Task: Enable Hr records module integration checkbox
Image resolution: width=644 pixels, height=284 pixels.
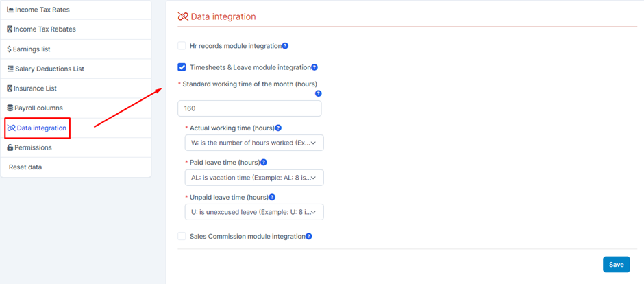Action: coord(182,46)
